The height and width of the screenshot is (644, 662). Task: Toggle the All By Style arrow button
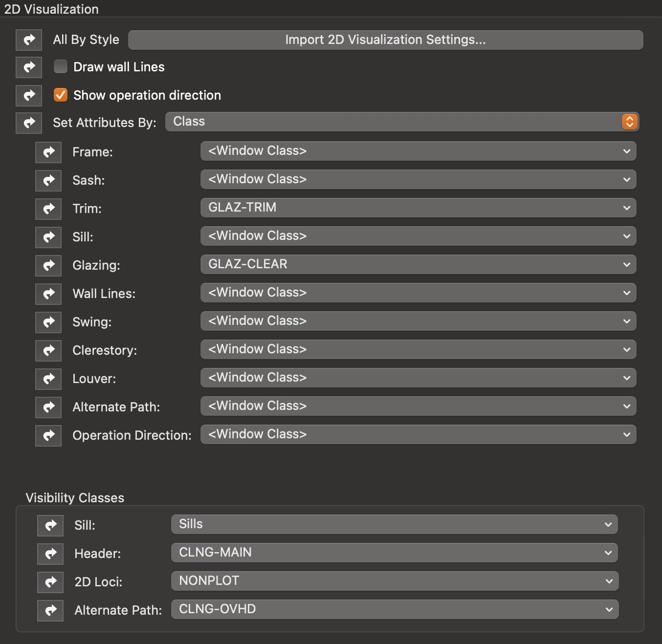tap(29, 40)
